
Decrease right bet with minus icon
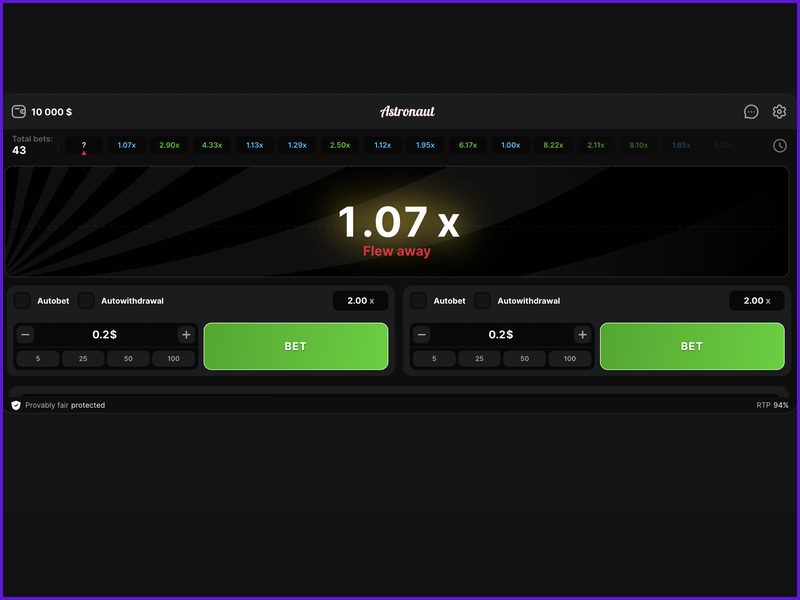(421, 334)
